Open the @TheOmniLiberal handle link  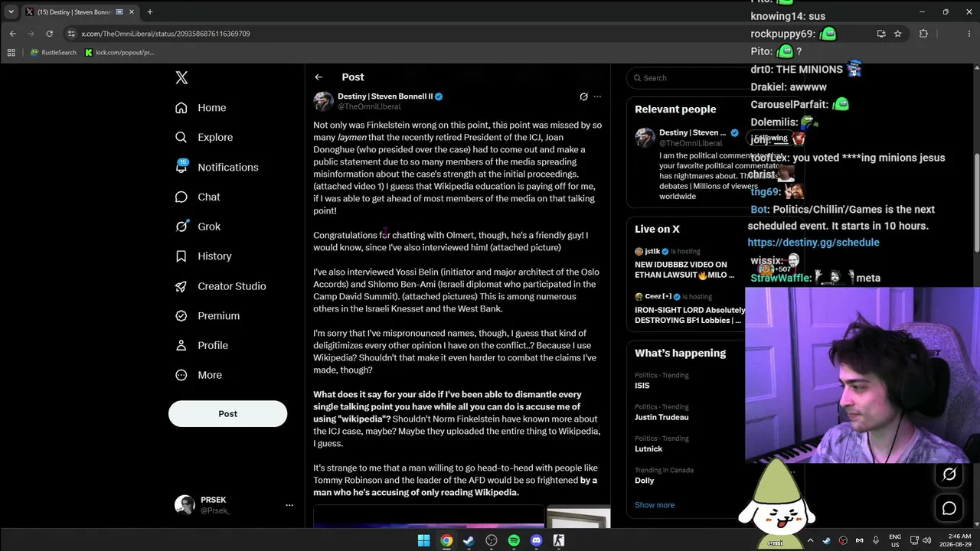pos(371,107)
